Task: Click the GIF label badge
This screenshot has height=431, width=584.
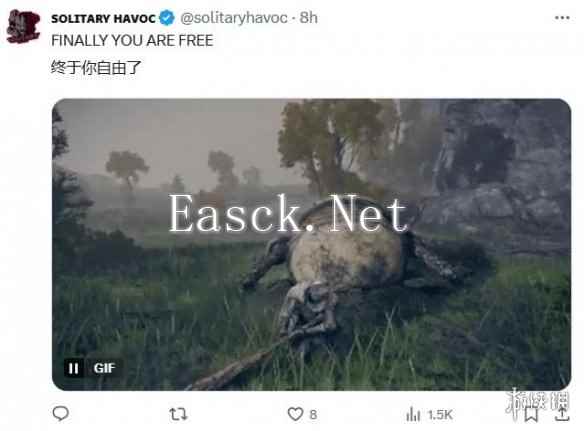Action: pos(104,368)
